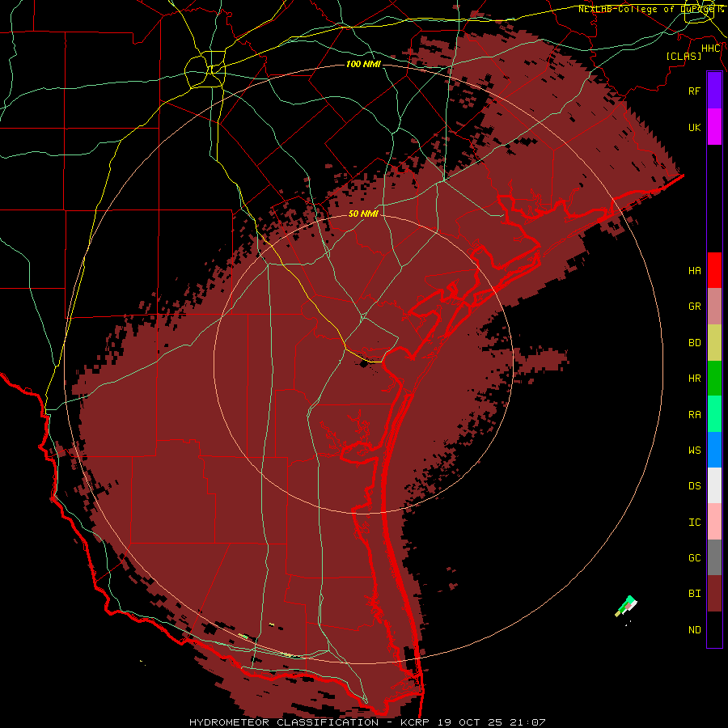The height and width of the screenshot is (728, 728).
Task: Click the HA legend label
Action: [695, 270]
